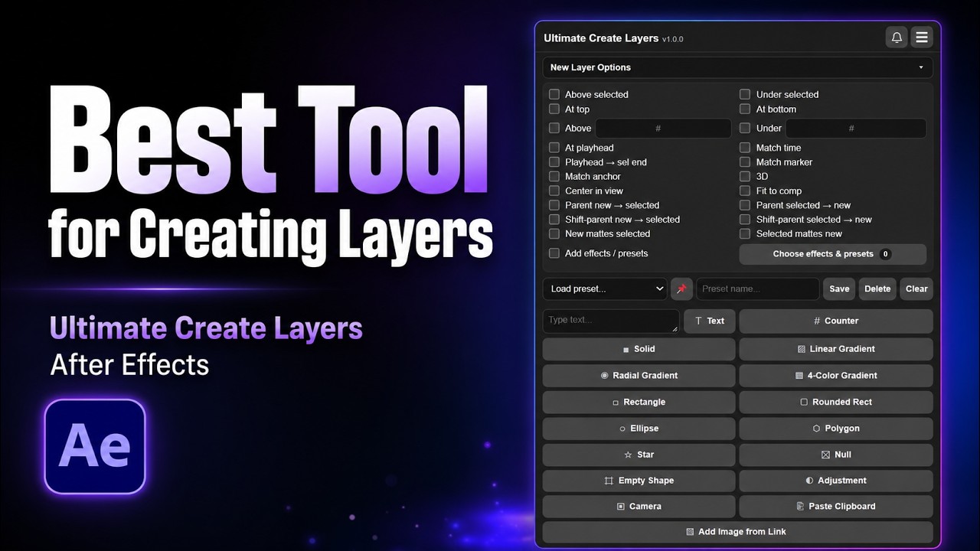Tick New mattes selected checkbox
Screen dimensions: 980x551
(554, 233)
